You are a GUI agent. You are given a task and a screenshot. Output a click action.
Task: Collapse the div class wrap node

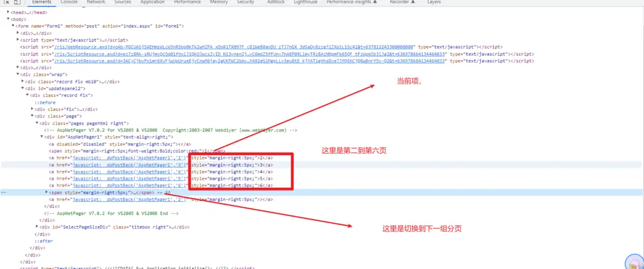click(x=18, y=75)
